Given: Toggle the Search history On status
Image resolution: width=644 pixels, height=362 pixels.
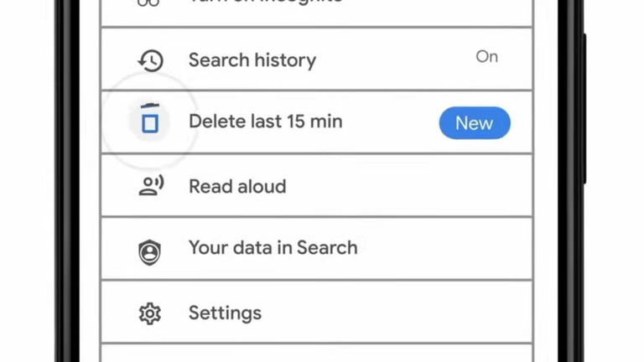Looking at the screenshot, I should pyautogui.click(x=486, y=57).
